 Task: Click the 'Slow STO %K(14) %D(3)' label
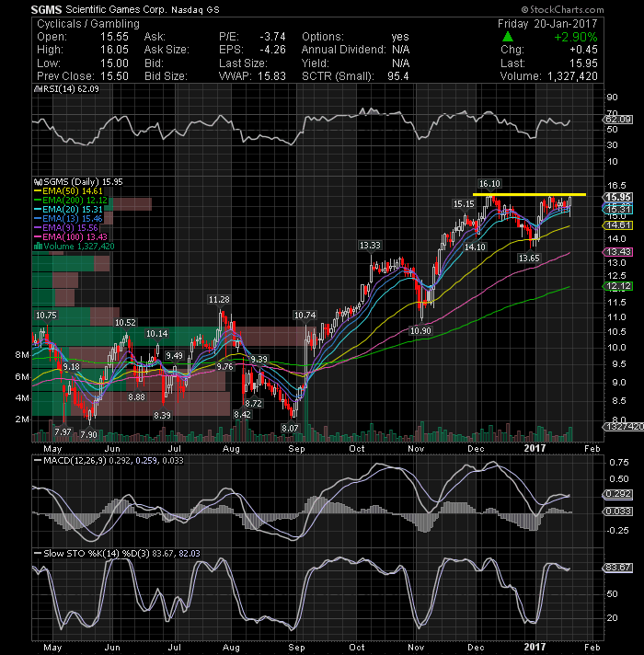tap(97, 554)
